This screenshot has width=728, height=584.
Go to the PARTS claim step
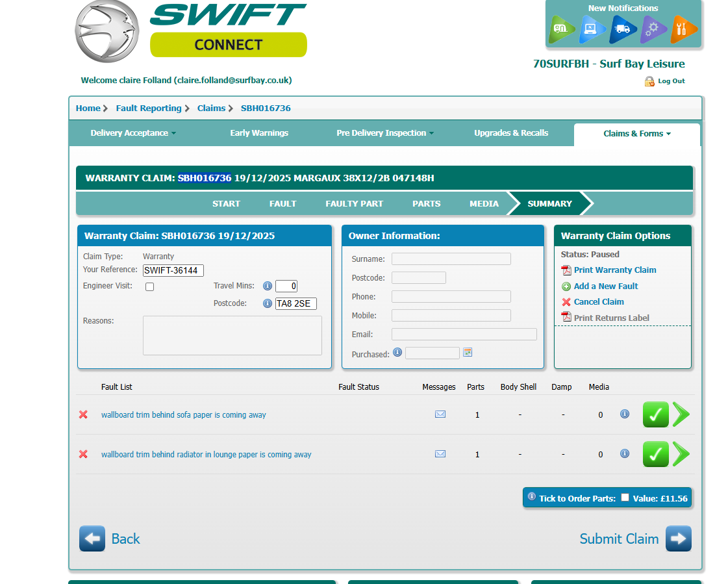tap(426, 203)
